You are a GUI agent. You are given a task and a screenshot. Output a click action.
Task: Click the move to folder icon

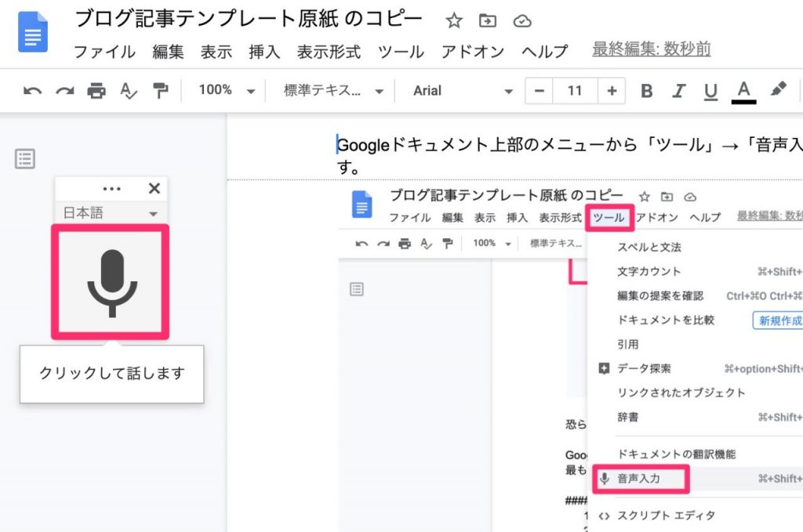point(488,21)
